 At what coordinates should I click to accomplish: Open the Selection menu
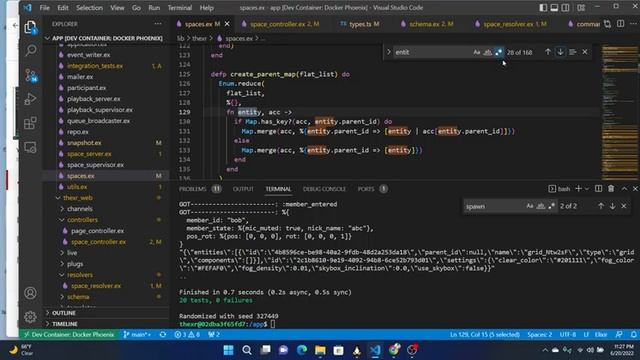coord(89,8)
